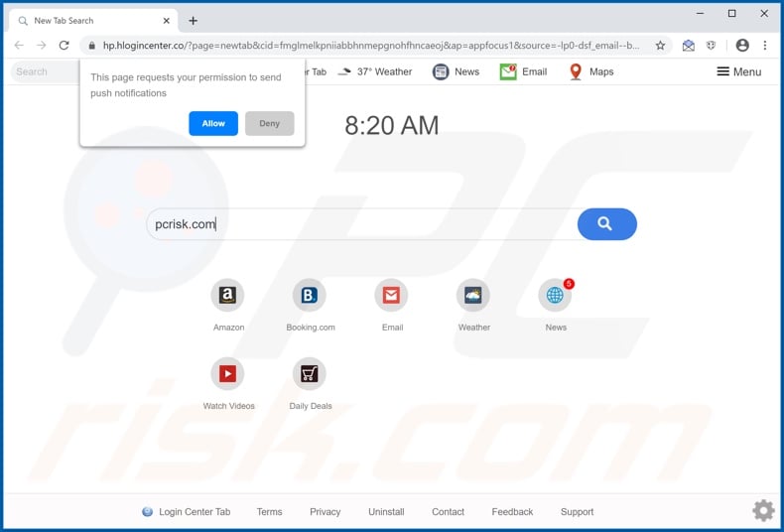
Task: Open the Terms link
Action: [270, 512]
